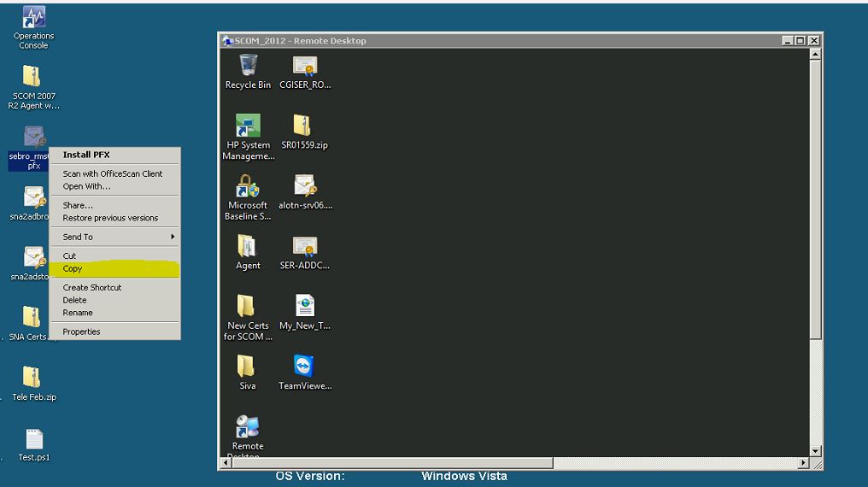
Task: Click the horizontal scrollbar left arrow in Remote Desktop
Action: [x=226, y=463]
